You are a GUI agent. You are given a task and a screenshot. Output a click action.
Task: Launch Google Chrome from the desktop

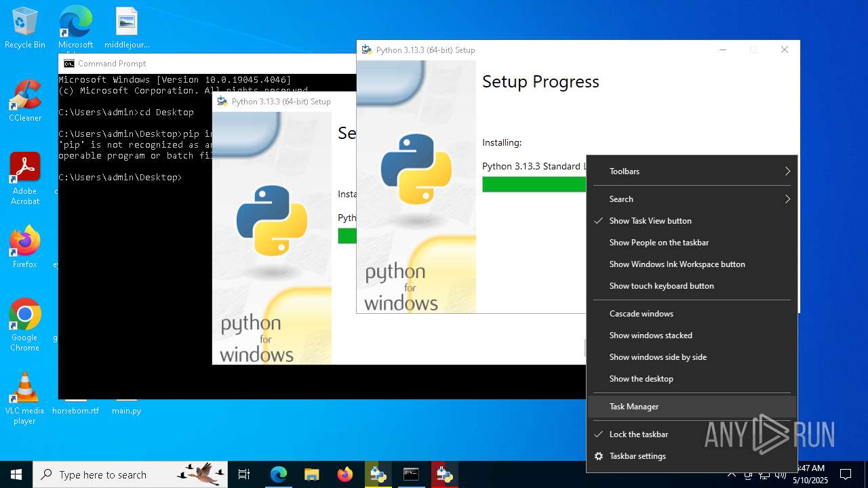point(25,325)
